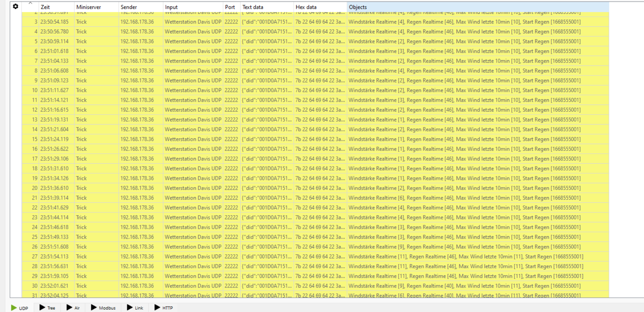
Task: Select Hex data cell in the 23:51:14.121 row
Action: [320, 100]
